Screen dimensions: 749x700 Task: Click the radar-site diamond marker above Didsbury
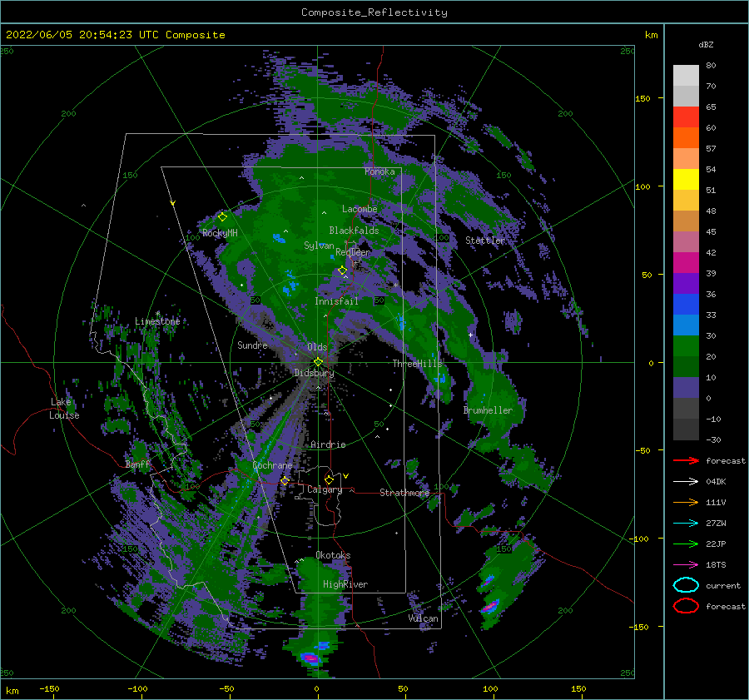click(x=318, y=362)
